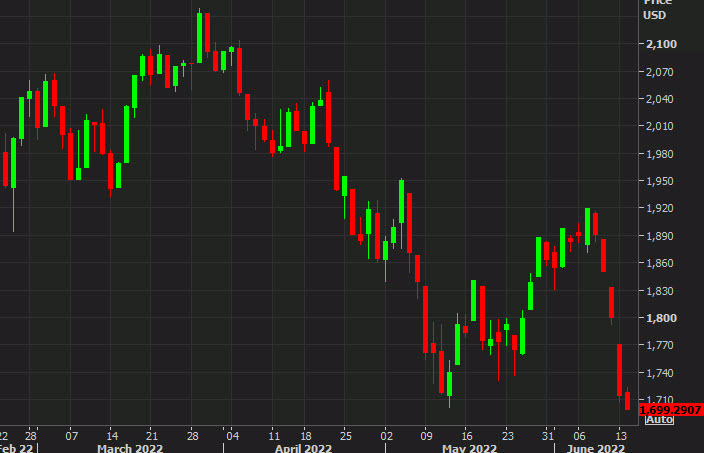Click the 06 date label in June

click(x=580, y=436)
